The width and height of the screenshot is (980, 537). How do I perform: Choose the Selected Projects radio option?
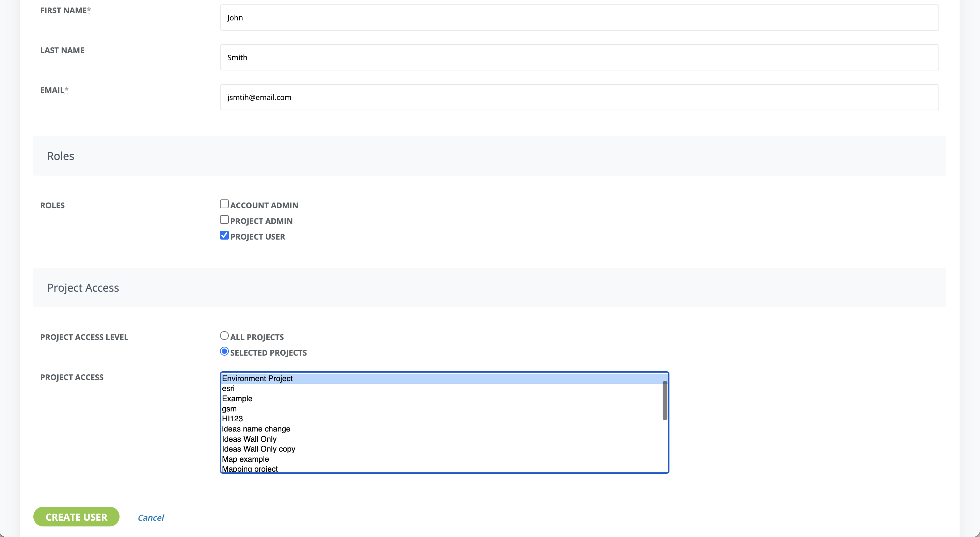pyautogui.click(x=224, y=351)
